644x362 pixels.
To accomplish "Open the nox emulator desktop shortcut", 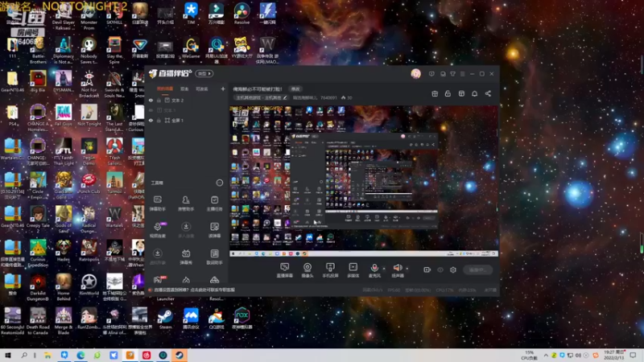I will tap(242, 319).
